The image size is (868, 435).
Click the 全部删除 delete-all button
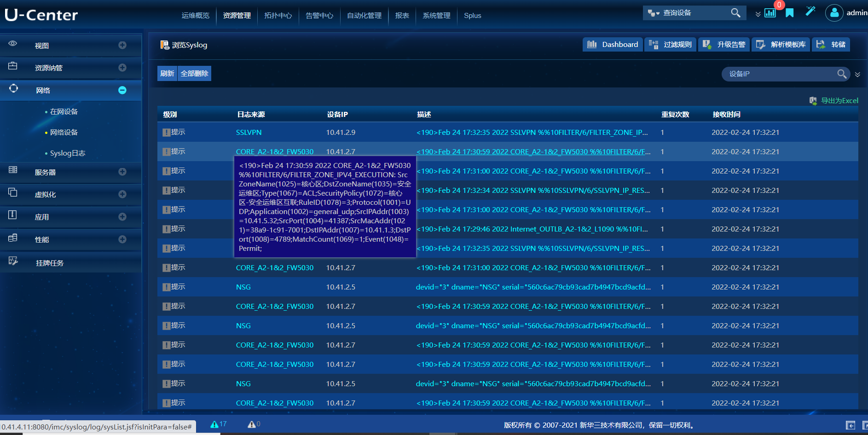(x=194, y=74)
